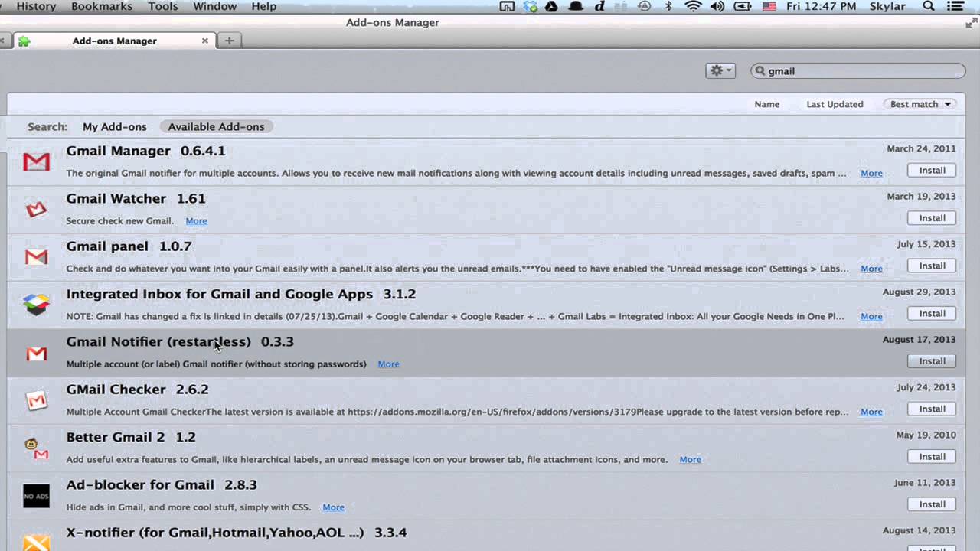The width and height of the screenshot is (980, 551).
Task: Click the Fri 12:47 PM clock
Action: coord(820,6)
